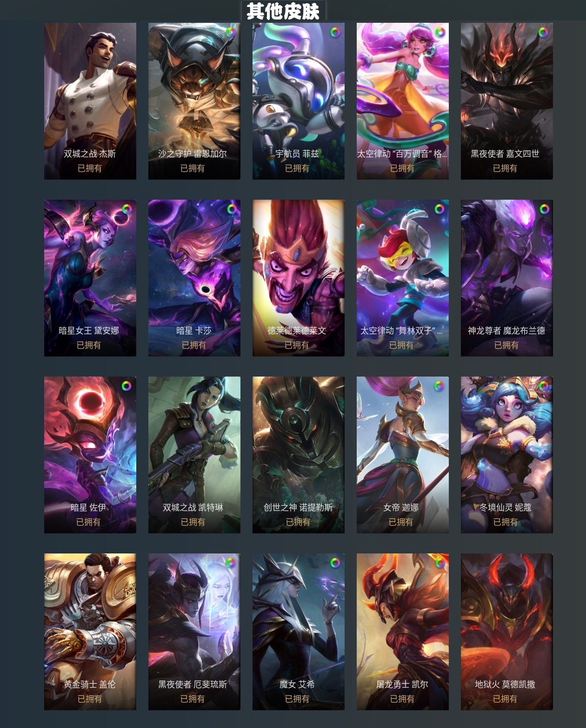Image resolution: width=586 pixels, height=728 pixels.
Task: Click chroma icon on 暗星 佐伊 card
Action: [x=127, y=386]
